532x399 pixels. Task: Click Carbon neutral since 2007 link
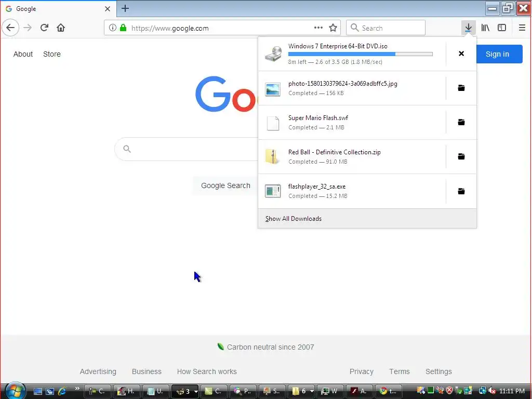pos(270,347)
